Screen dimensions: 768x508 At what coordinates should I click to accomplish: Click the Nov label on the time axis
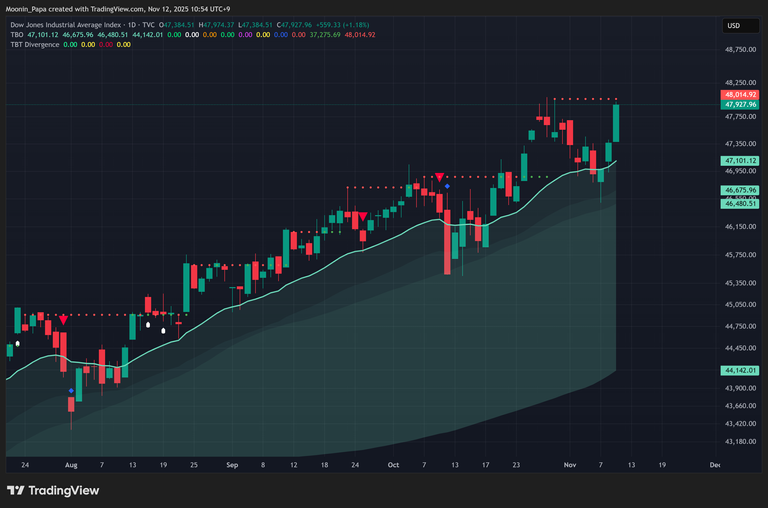[x=570, y=465]
